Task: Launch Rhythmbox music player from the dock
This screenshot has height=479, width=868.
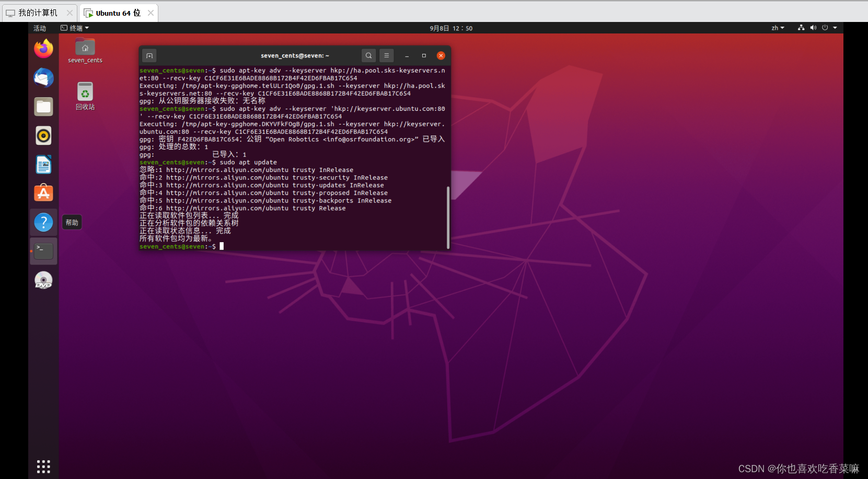Action: (43, 135)
